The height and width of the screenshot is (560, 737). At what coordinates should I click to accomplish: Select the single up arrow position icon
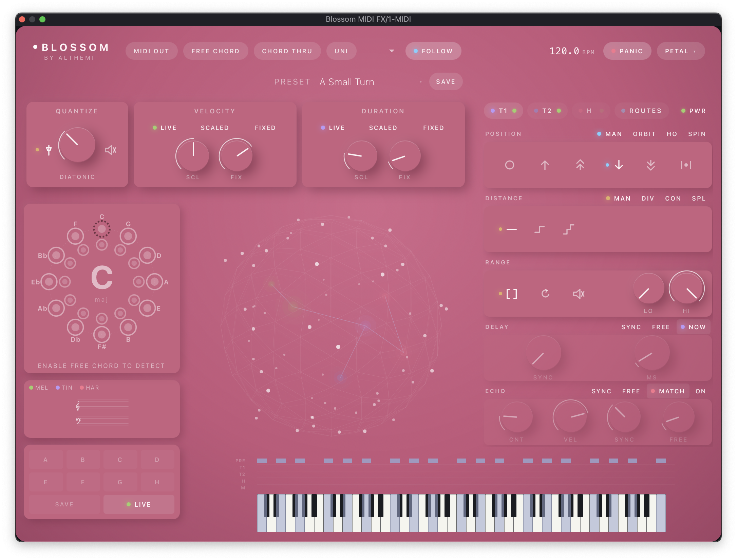545,165
